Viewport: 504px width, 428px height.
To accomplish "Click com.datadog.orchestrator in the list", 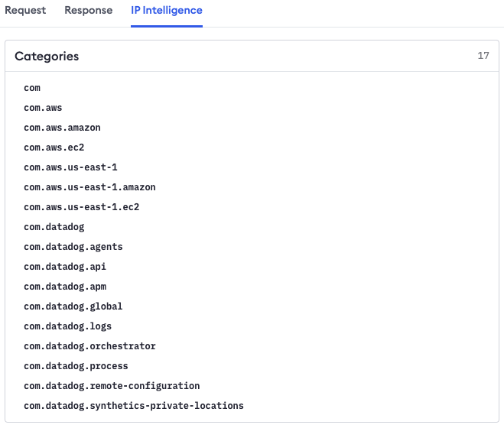I will [x=89, y=346].
